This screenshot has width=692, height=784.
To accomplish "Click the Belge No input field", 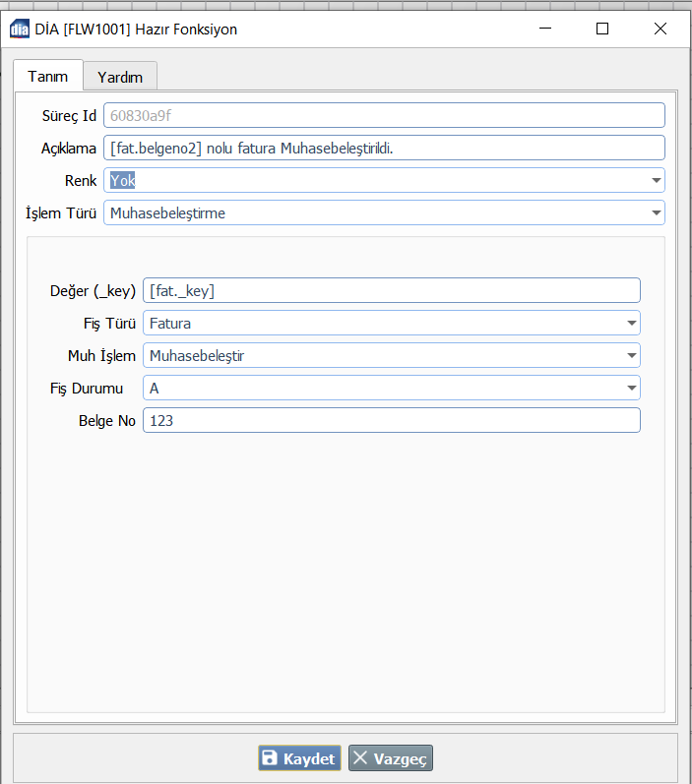I will 391,420.
